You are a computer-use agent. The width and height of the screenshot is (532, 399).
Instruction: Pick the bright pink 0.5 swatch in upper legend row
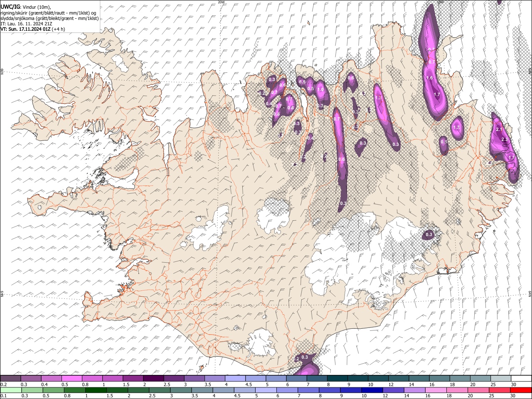71,378
